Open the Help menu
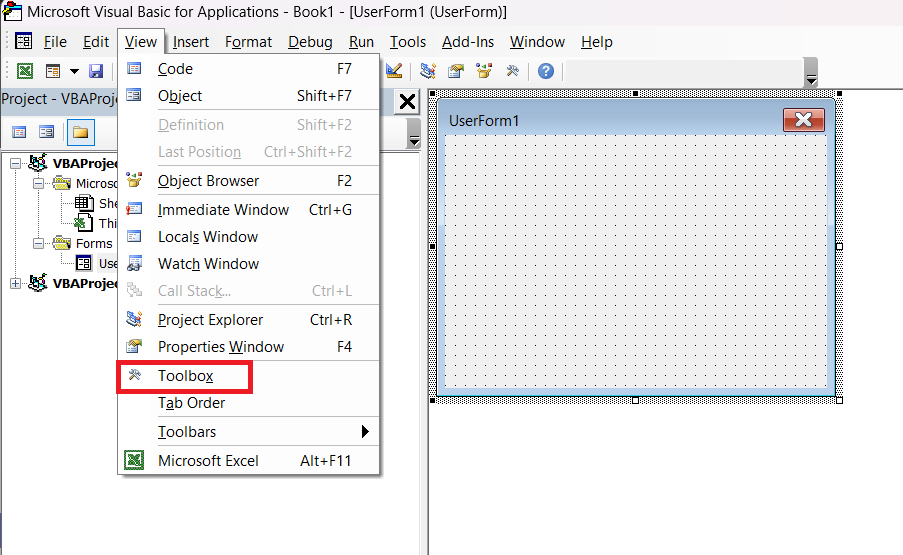 pyautogui.click(x=597, y=42)
